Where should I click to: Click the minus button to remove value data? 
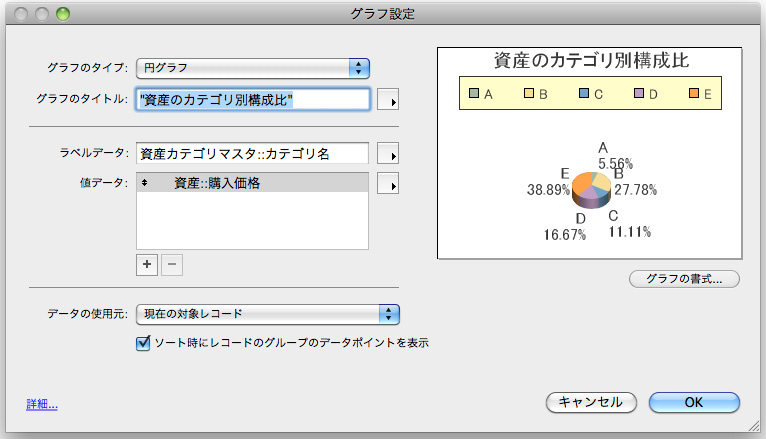point(172,264)
